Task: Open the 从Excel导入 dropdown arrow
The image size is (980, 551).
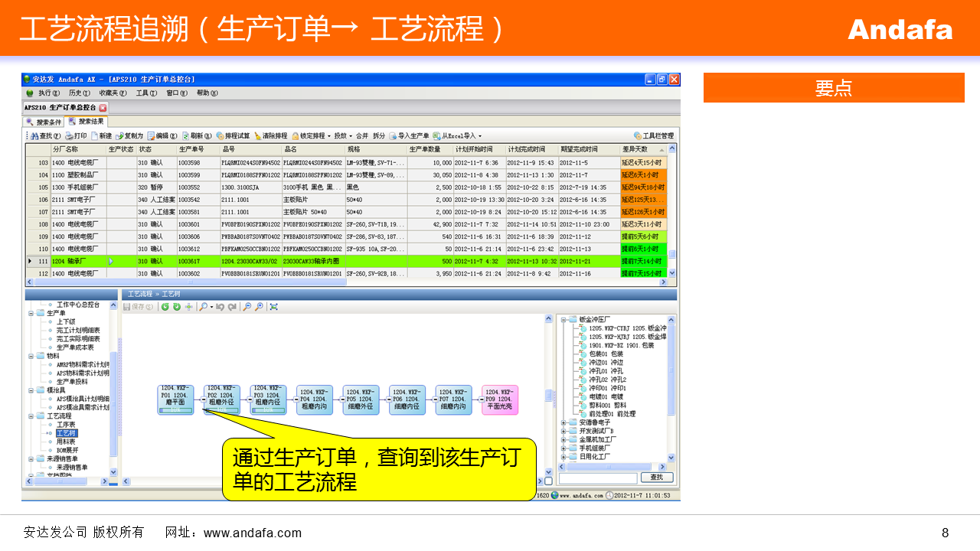Action: tap(480, 136)
